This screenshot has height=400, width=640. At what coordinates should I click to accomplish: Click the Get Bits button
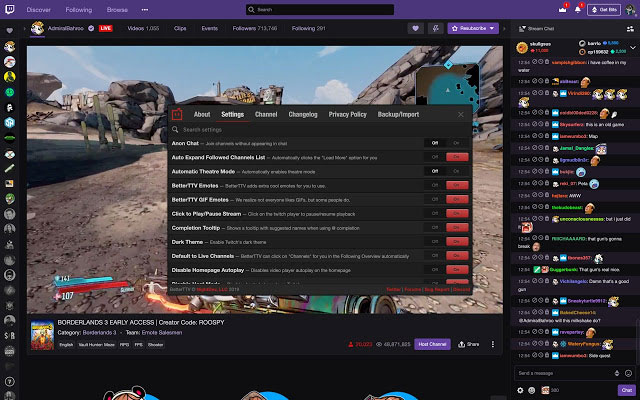604,9
